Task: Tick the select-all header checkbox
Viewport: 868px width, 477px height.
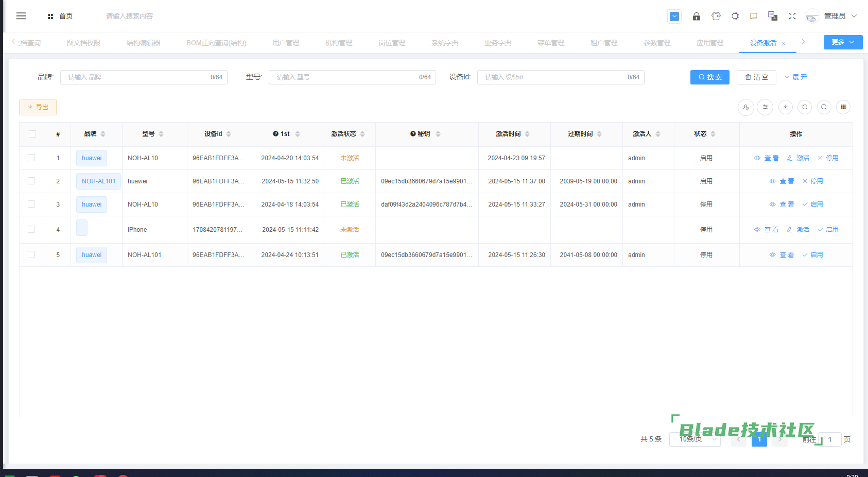Action: pyautogui.click(x=32, y=134)
